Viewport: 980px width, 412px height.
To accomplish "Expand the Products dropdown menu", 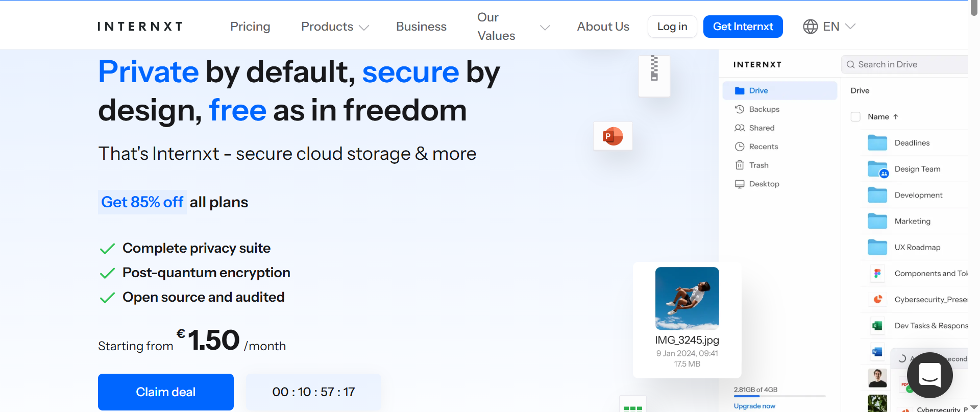I will click(x=334, y=27).
